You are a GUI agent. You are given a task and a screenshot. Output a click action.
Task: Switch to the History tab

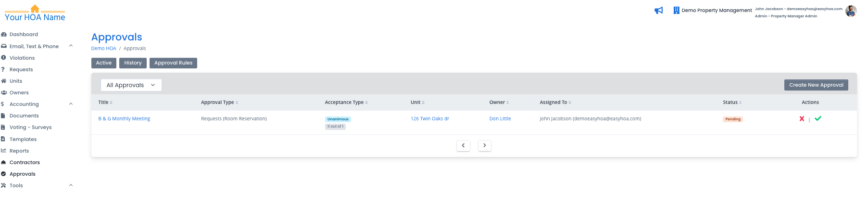pos(133,63)
